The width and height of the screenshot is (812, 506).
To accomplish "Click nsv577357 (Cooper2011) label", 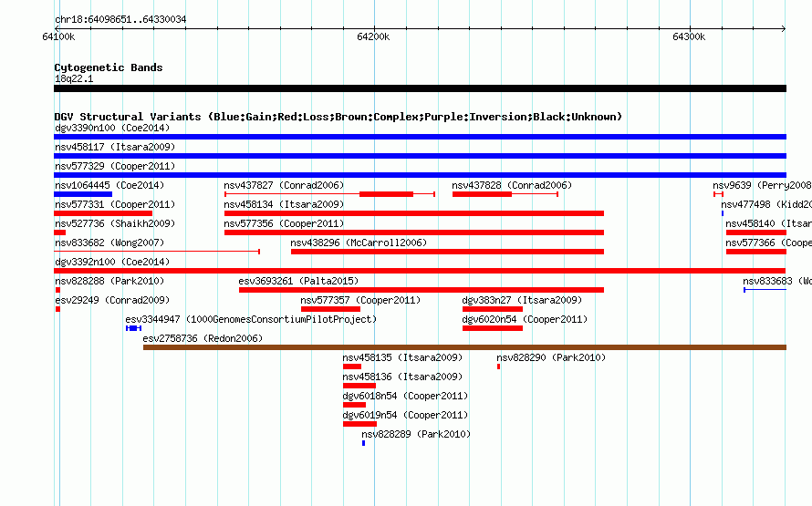I will pos(360,300).
